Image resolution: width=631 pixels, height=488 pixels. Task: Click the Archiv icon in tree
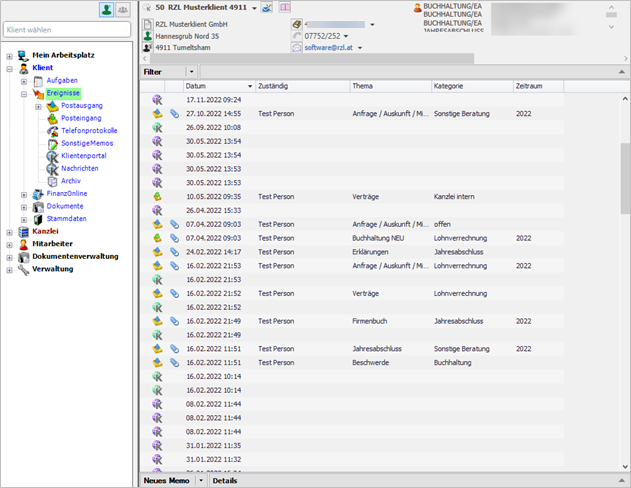click(x=52, y=181)
